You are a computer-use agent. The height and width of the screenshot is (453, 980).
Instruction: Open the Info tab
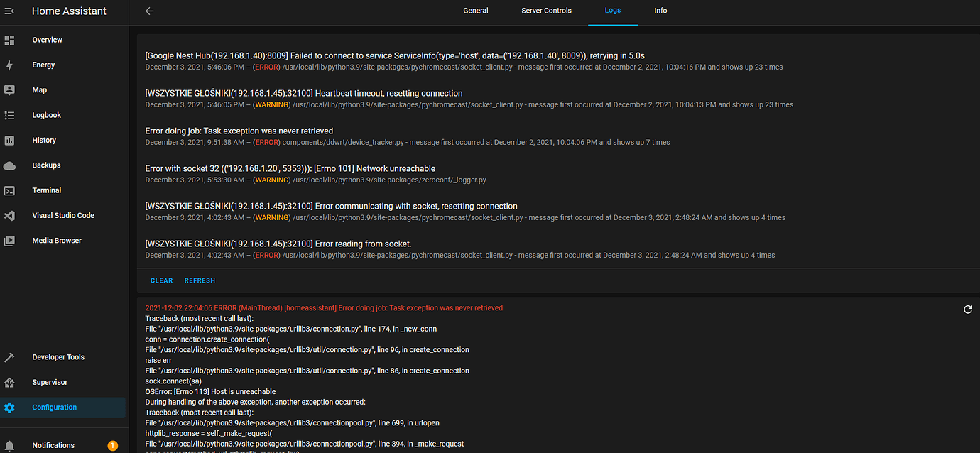[x=660, y=11]
